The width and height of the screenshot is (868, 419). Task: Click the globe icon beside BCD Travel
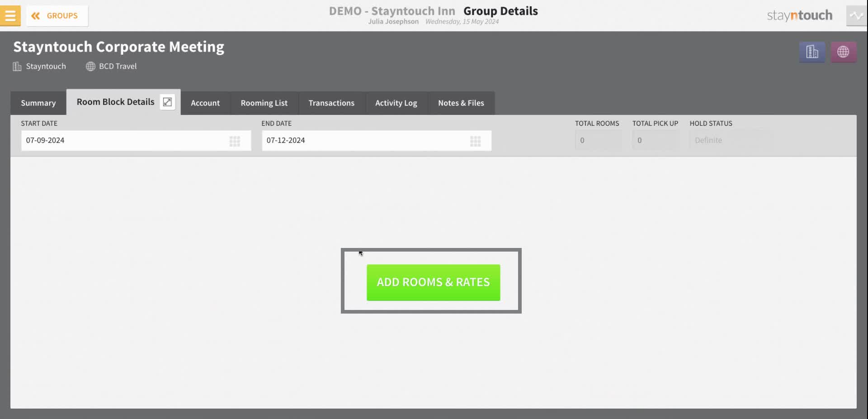(90, 67)
